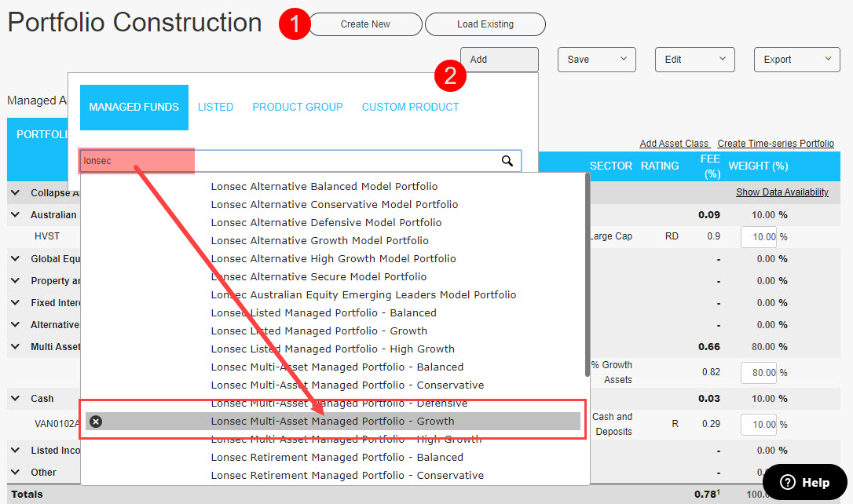Click Create Time-series Portfolio link

(775, 144)
